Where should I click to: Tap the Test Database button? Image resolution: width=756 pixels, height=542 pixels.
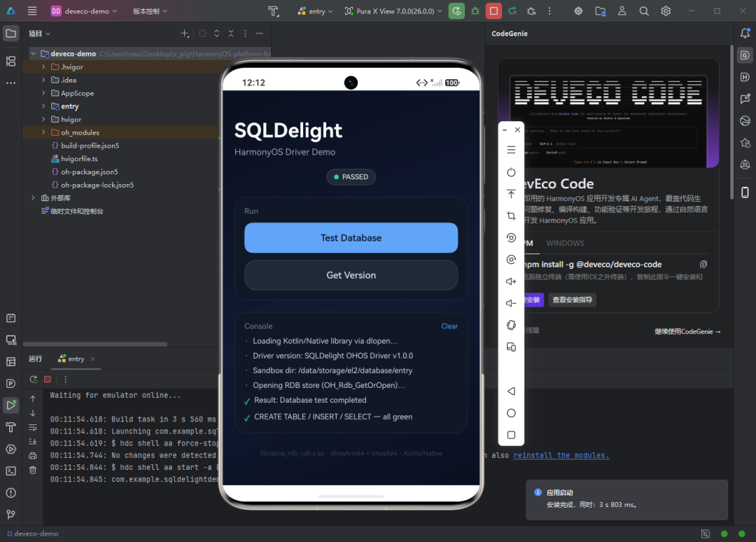(351, 237)
